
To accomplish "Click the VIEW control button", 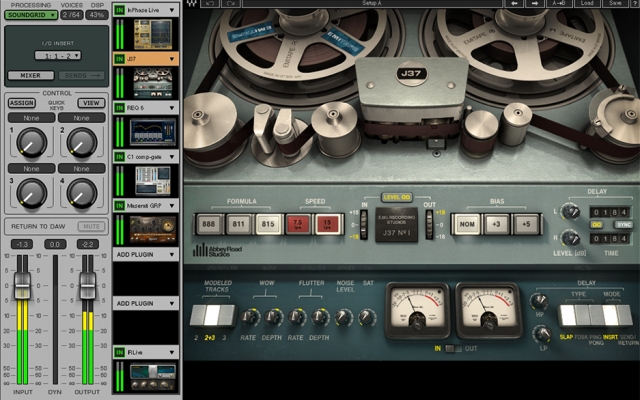I will coord(91,103).
